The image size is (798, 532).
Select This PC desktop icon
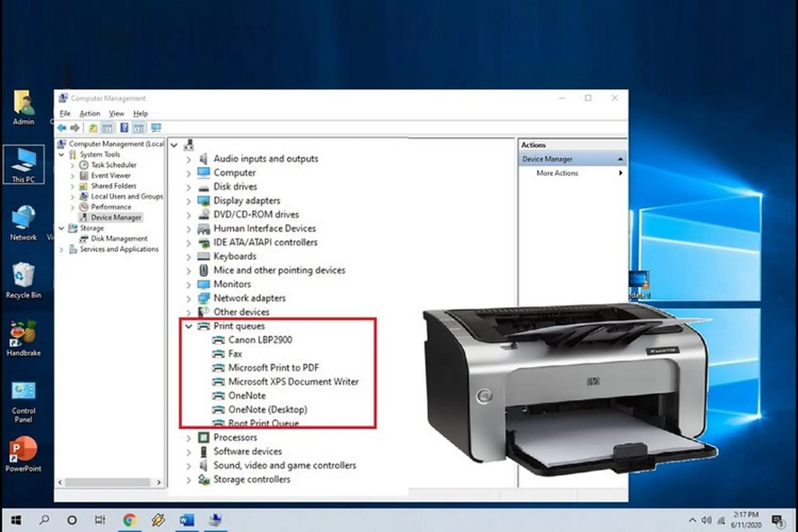point(23,165)
